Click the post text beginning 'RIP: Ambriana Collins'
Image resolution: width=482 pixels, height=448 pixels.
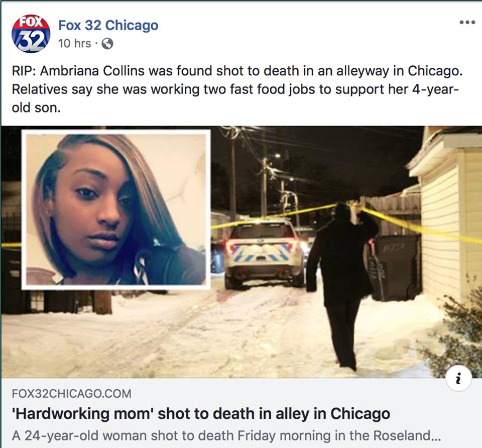[x=237, y=71]
